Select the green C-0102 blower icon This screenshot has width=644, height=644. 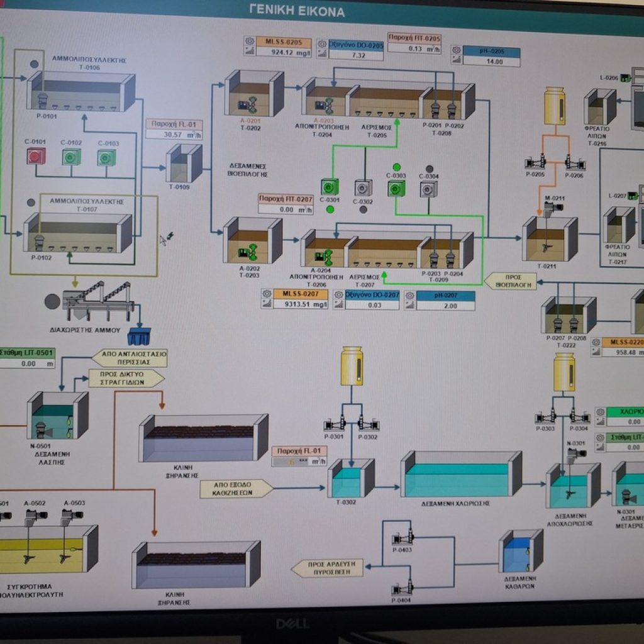click(x=71, y=157)
